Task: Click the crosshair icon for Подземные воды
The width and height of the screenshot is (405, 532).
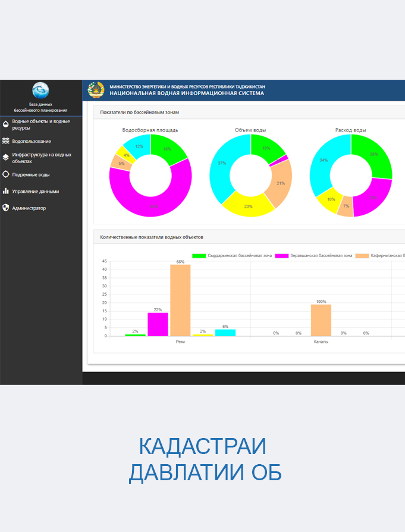Action: click(x=6, y=174)
